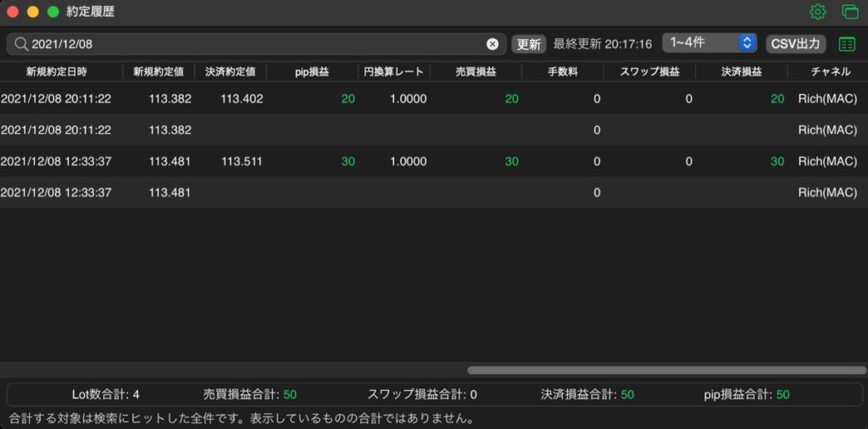Click the CSV出力 export button

(795, 44)
